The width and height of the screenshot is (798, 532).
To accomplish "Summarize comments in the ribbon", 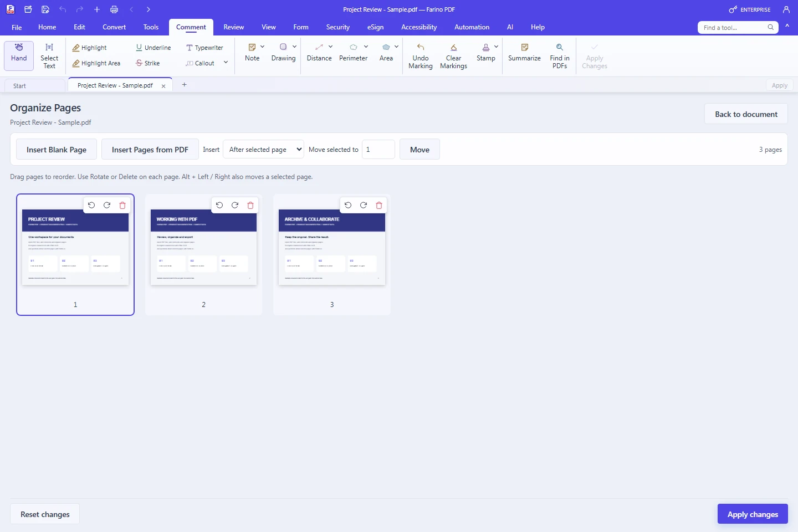I will pos(524,53).
